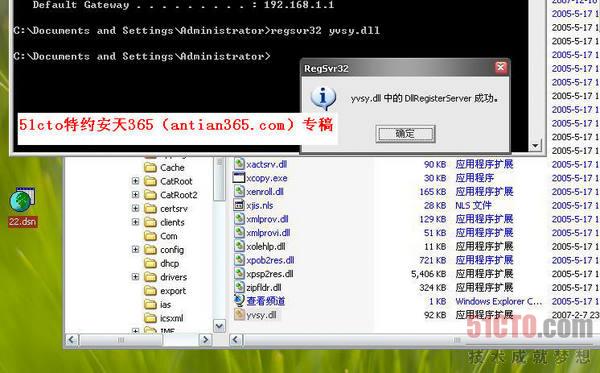Expand the drivers folder tree node
Image resolution: width=600 pixels, height=373 pixels.
point(135,277)
